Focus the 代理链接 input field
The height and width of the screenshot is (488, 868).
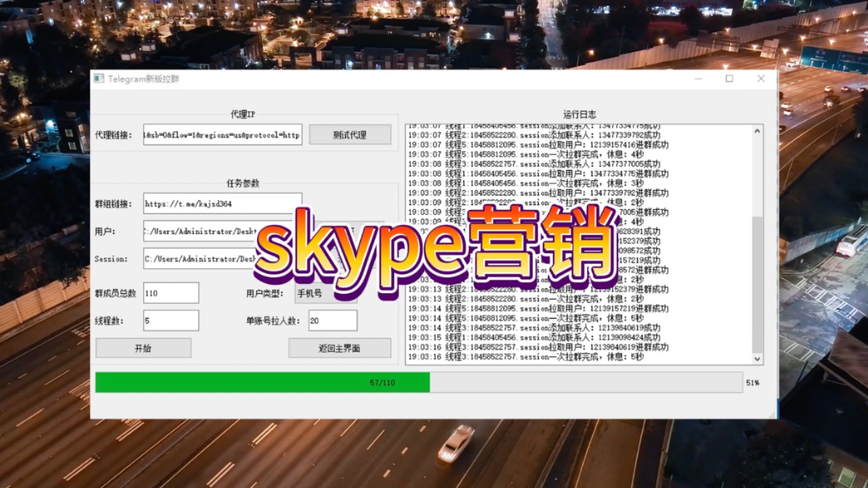[223, 135]
